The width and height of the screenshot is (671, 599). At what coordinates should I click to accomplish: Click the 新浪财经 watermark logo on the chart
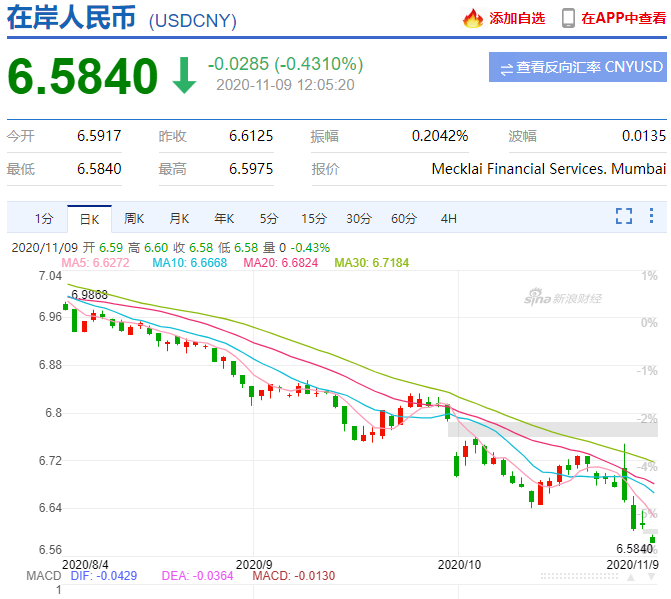(563, 298)
